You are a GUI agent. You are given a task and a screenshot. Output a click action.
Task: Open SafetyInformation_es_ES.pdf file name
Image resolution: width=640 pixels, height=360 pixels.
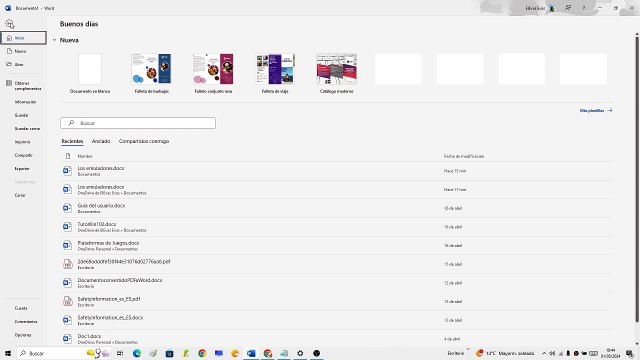pos(109,299)
